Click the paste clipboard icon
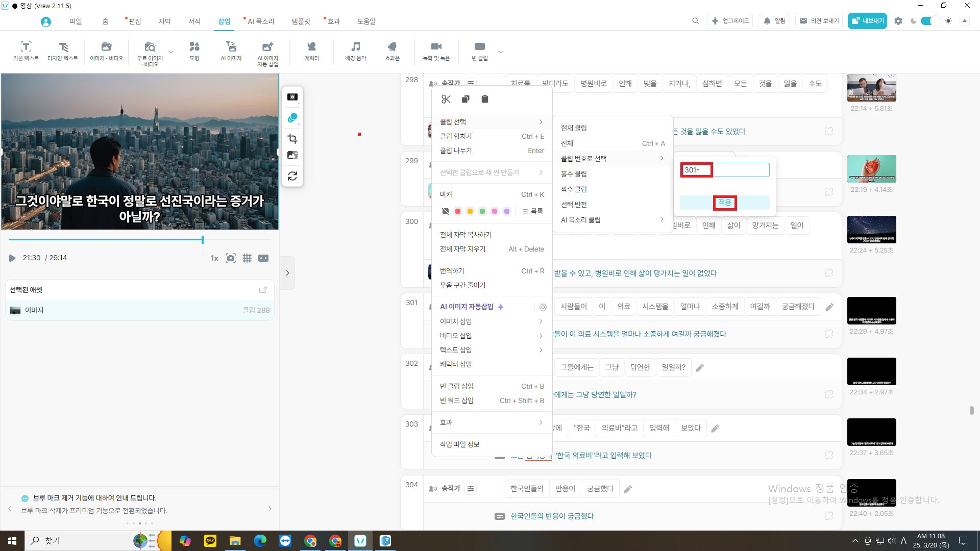 (485, 99)
